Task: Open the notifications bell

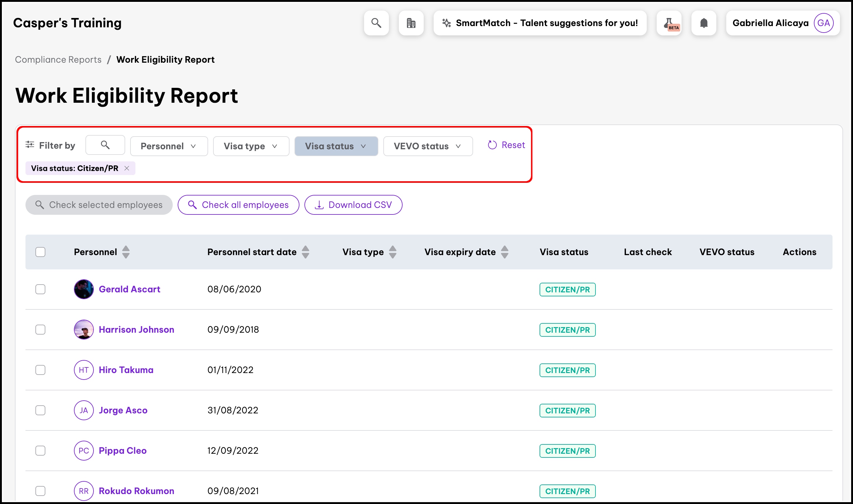Action: 704,23
